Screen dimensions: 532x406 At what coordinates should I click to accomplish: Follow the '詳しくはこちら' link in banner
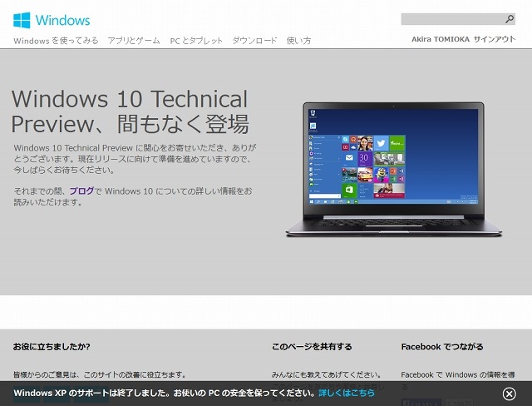coord(347,393)
